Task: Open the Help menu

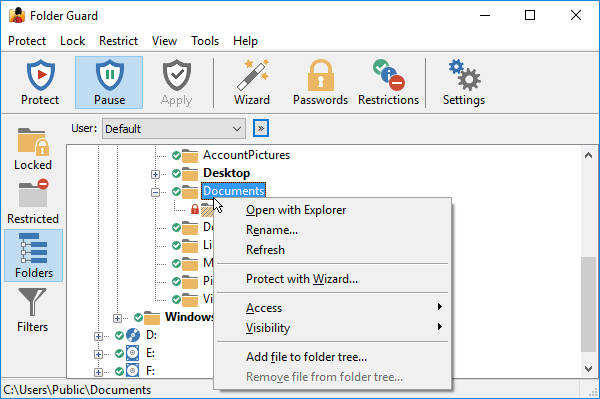Action: [245, 41]
